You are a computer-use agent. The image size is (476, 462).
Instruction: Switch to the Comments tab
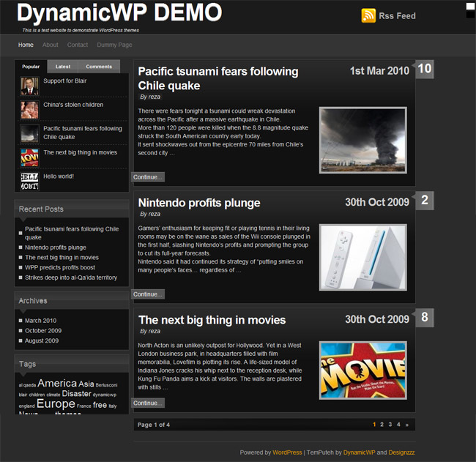tap(99, 67)
